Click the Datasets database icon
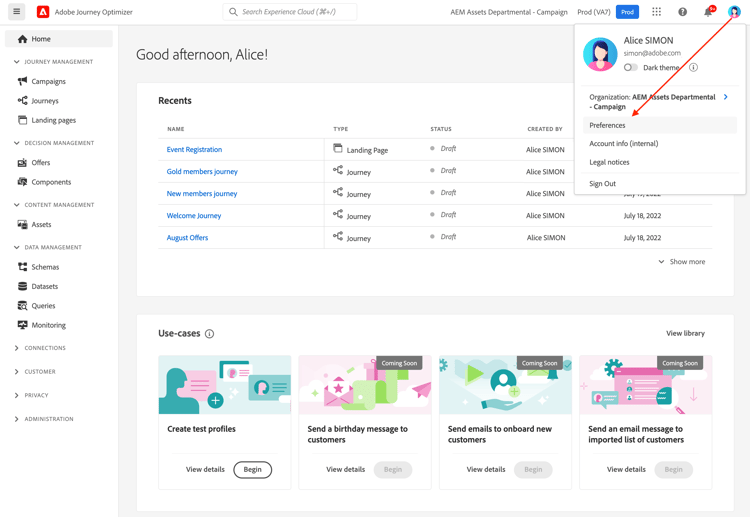750x517 pixels. click(x=22, y=286)
